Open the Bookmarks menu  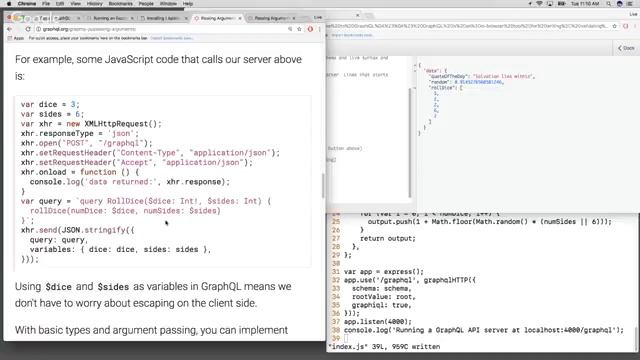(x=120, y=4)
